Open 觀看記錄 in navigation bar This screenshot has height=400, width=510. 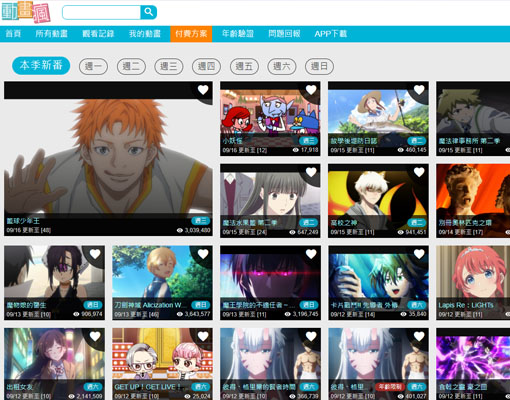point(98,34)
